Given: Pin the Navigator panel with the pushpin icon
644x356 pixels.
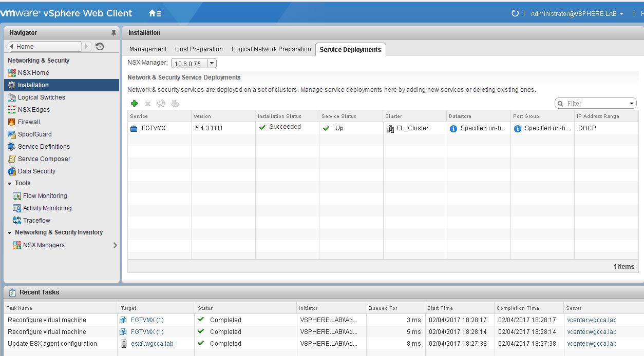Looking at the screenshot, I should [x=113, y=33].
